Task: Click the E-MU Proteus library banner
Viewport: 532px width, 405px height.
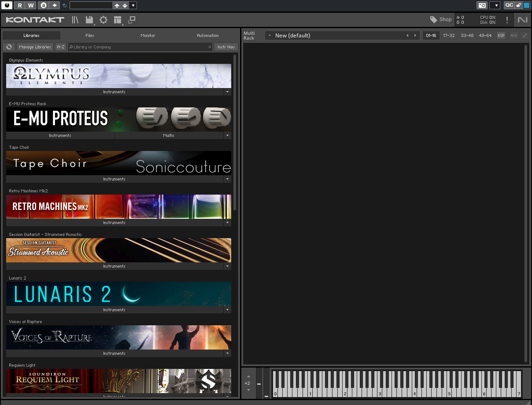Action: tap(118, 119)
